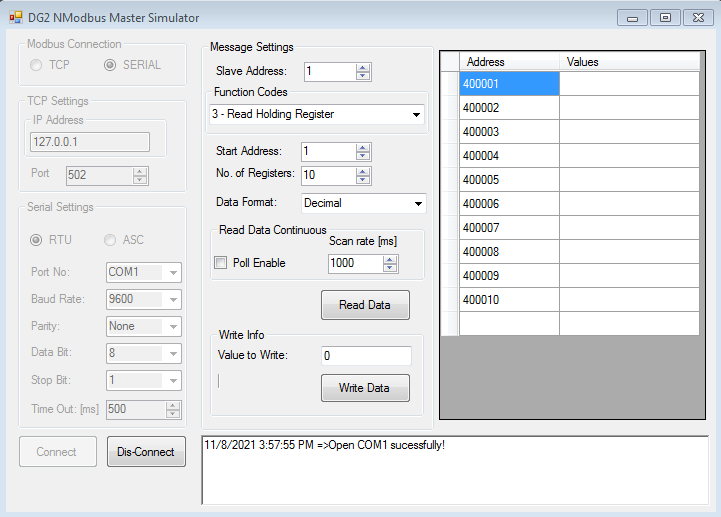
Task: Click the TCP Port 502 field
Action: click(99, 175)
